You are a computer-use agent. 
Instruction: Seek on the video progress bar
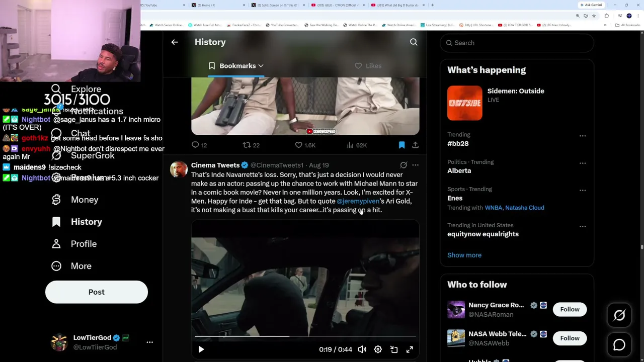pyautogui.click(x=305, y=336)
